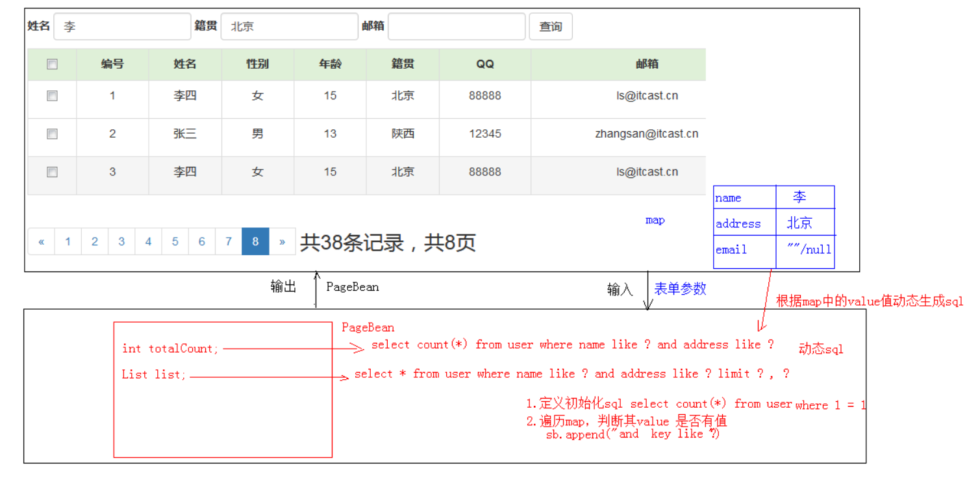Image resolution: width=980 pixels, height=485 pixels.
Task: Check the checkbox for row number 3
Action: 52,172
